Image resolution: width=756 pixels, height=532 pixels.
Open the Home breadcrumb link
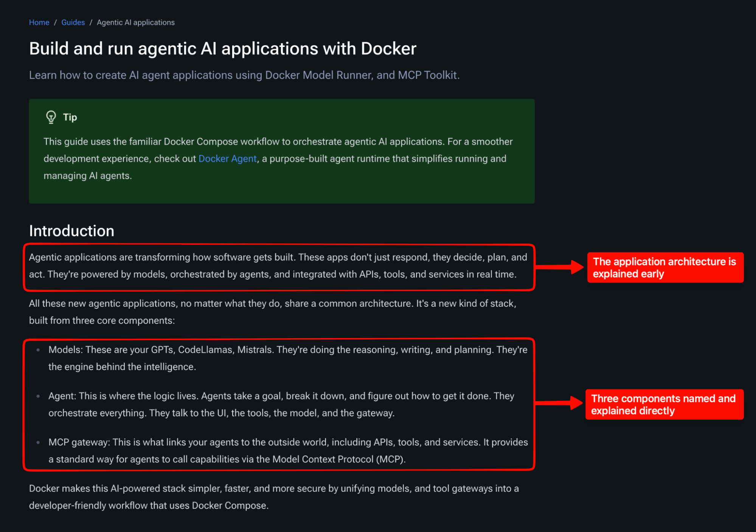click(x=39, y=22)
